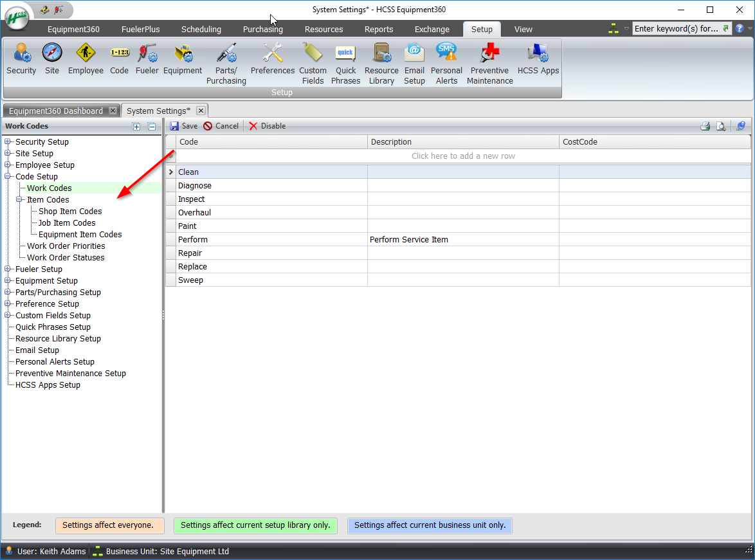Click the keyword search input field
Viewport: 755px width, 560px height.
pyautogui.click(x=676, y=28)
